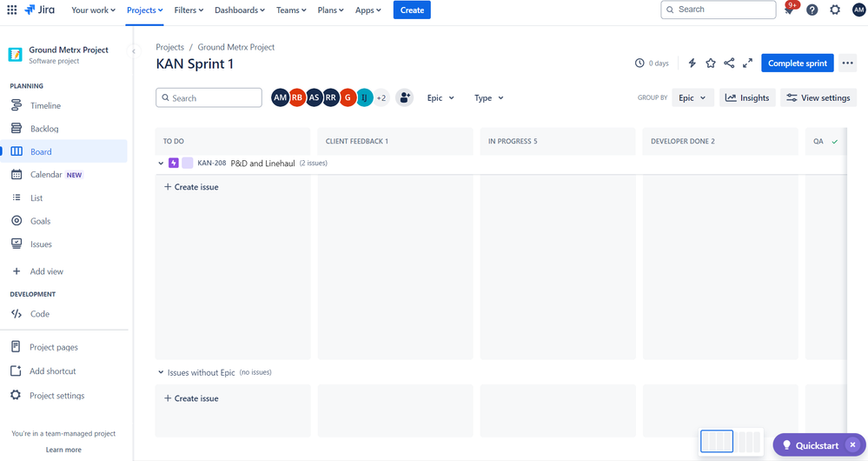Open the Apps menu
Viewport: 868px width, 461px height.
pyautogui.click(x=368, y=10)
